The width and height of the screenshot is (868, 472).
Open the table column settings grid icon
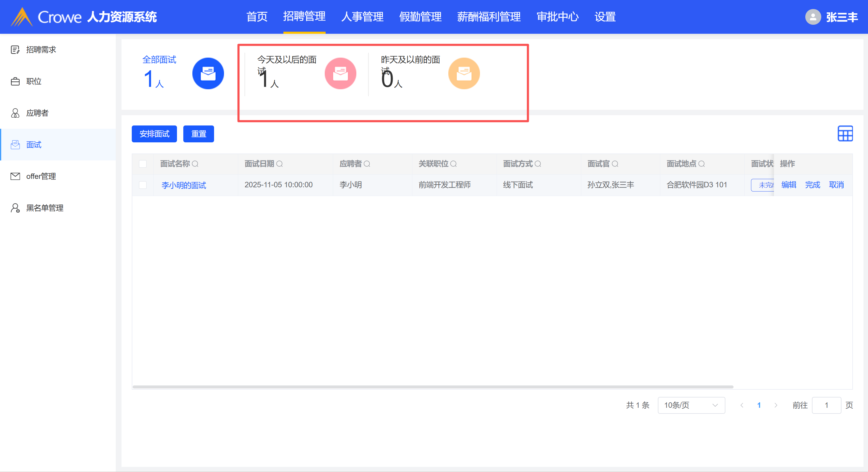click(845, 134)
